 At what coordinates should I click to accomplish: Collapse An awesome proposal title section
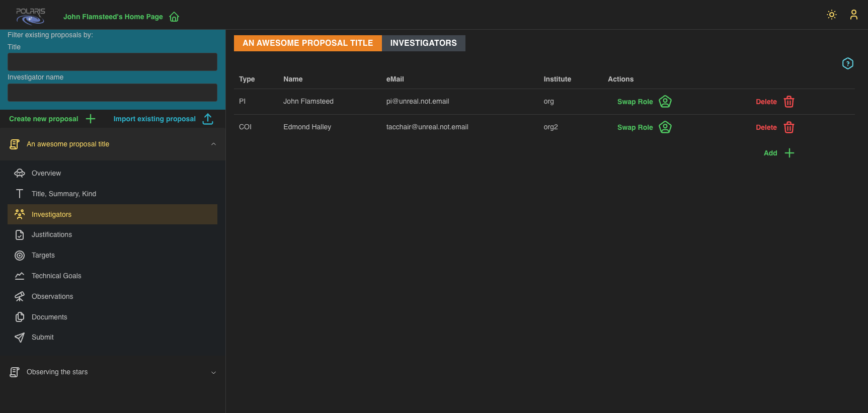coord(213,144)
